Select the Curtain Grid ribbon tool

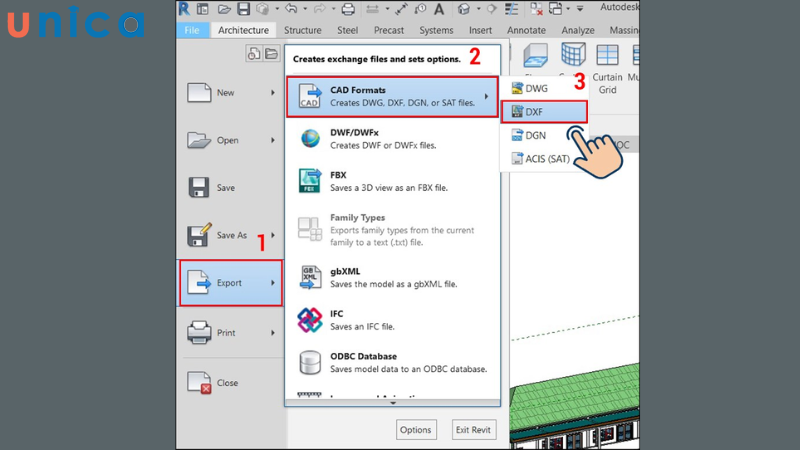[607, 69]
